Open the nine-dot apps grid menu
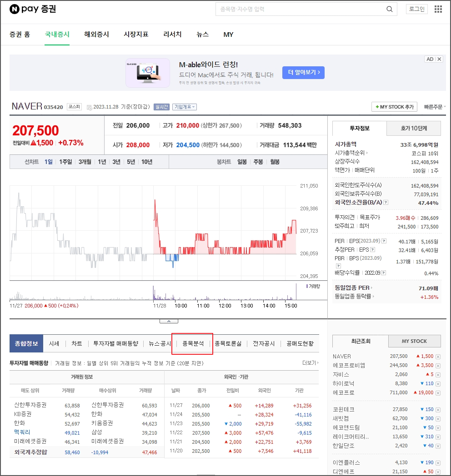 (x=438, y=9)
